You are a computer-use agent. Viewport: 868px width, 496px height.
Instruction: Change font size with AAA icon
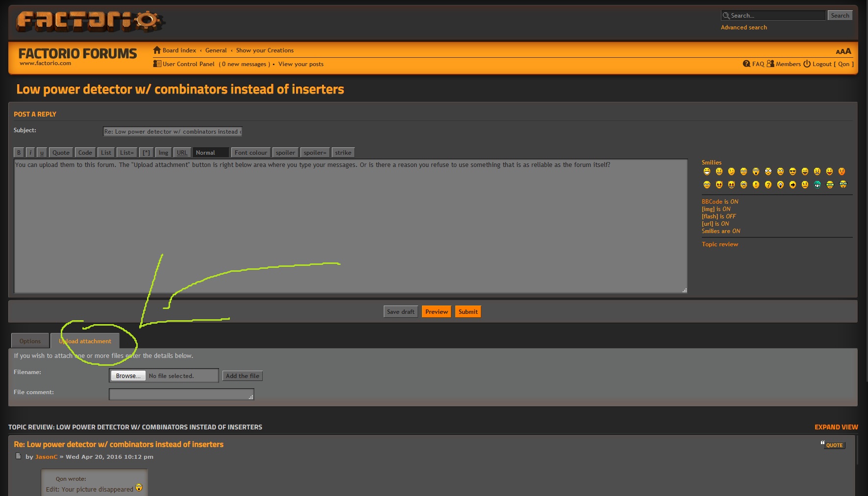coord(843,51)
